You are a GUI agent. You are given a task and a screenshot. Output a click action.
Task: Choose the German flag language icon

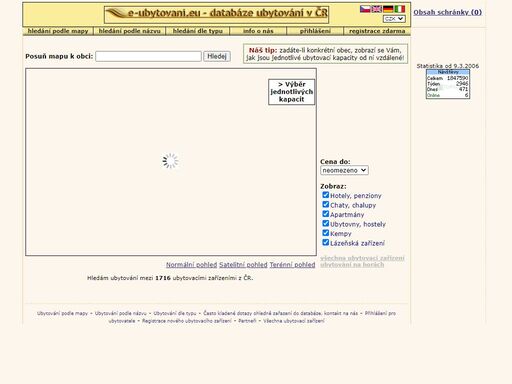click(388, 9)
